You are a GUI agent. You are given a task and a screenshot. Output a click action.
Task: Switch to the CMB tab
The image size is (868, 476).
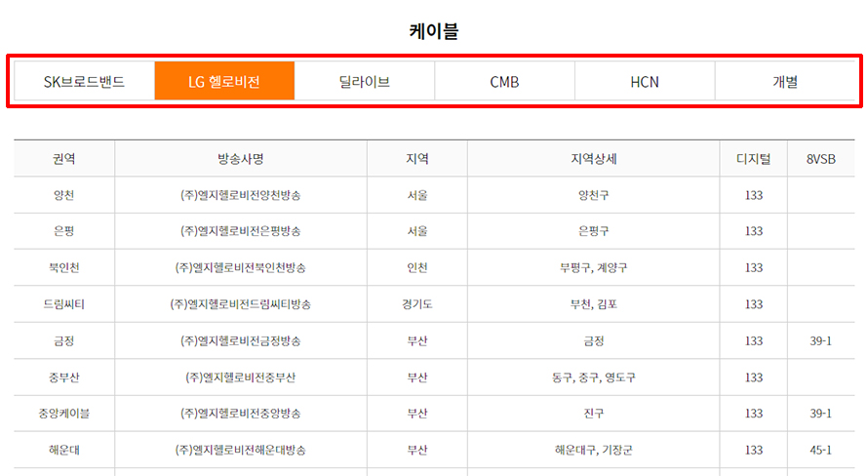(x=504, y=81)
